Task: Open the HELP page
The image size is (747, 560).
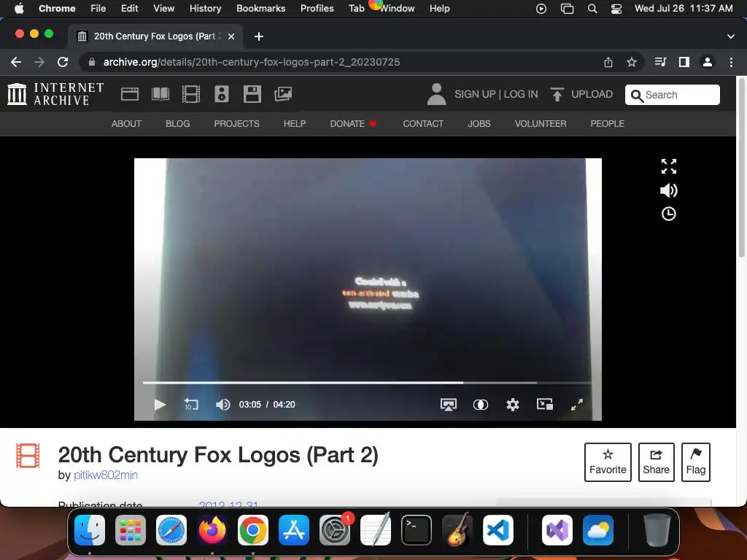Action: 295,124
